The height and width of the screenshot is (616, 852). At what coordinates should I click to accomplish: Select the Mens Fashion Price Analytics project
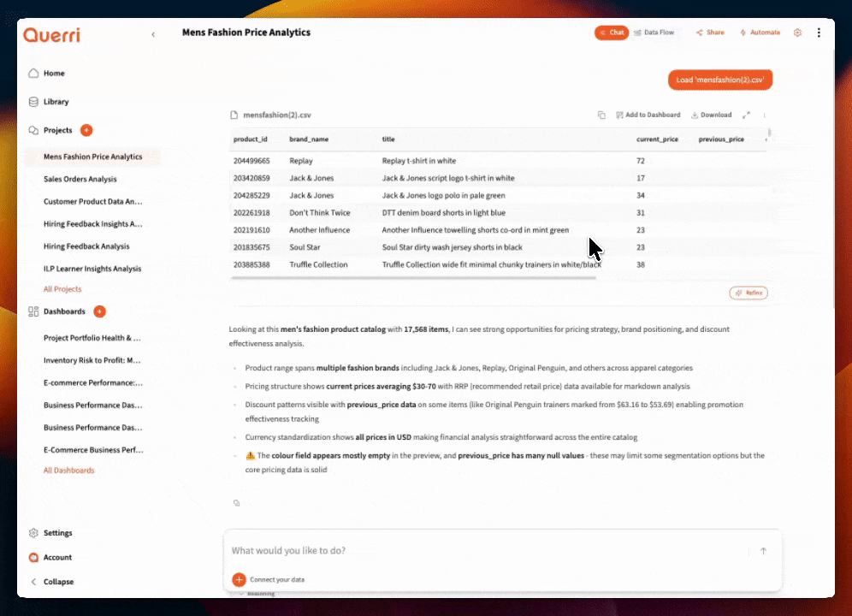[x=94, y=157]
